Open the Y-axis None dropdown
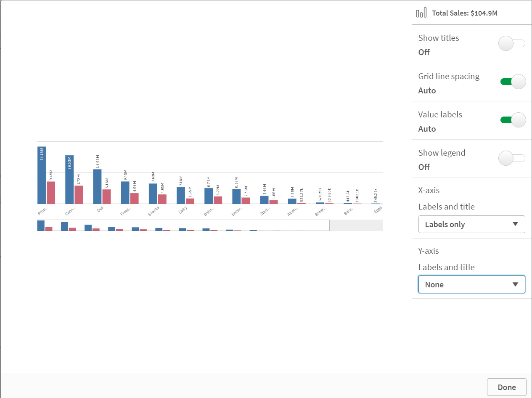532x398 pixels. (x=471, y=284)
